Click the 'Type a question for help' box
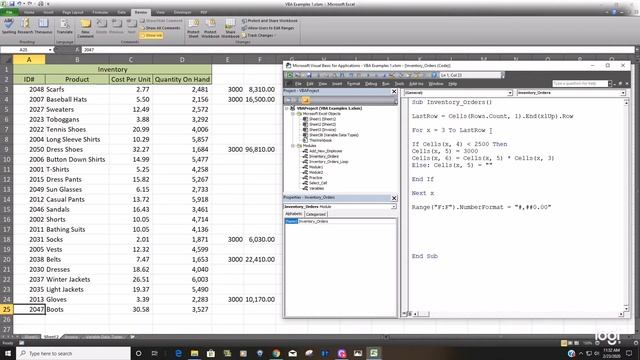Image resolution: width=640 pixels, height=360 pixels. (x=580, y=84)
